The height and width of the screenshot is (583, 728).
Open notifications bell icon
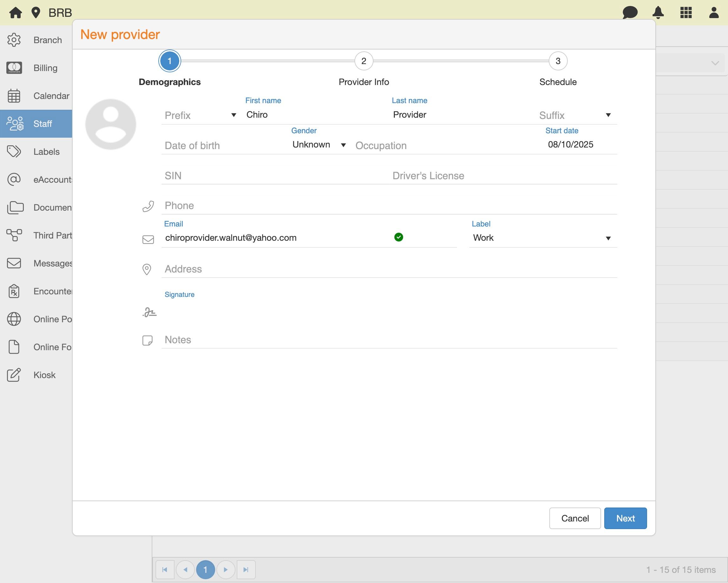658,12
